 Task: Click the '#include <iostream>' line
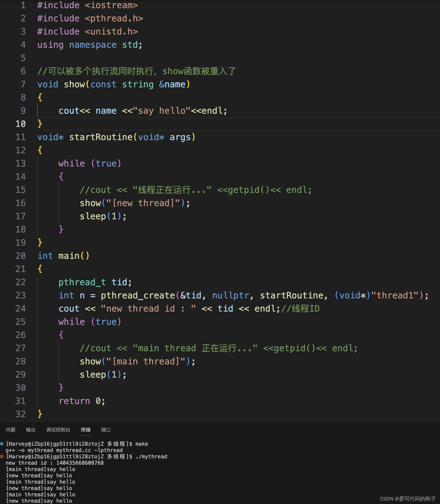tap(87, 5)
